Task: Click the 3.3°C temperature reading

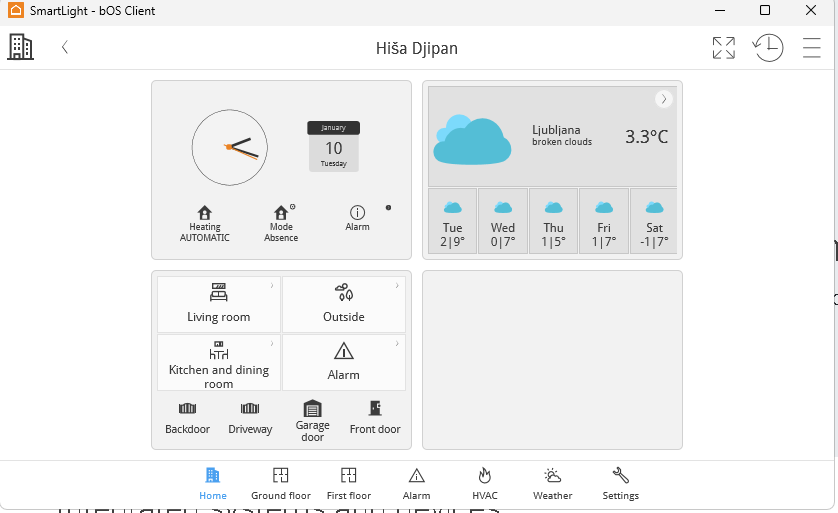Action: [647, 137]
